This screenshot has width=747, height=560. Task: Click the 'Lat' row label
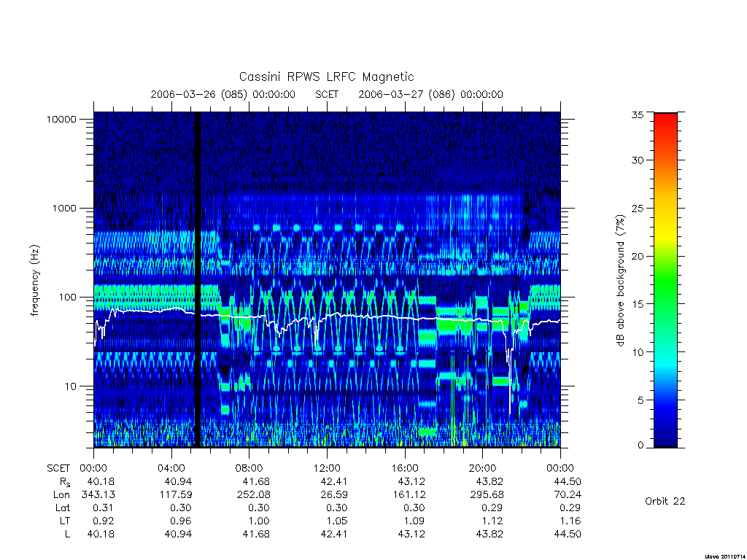63,508
